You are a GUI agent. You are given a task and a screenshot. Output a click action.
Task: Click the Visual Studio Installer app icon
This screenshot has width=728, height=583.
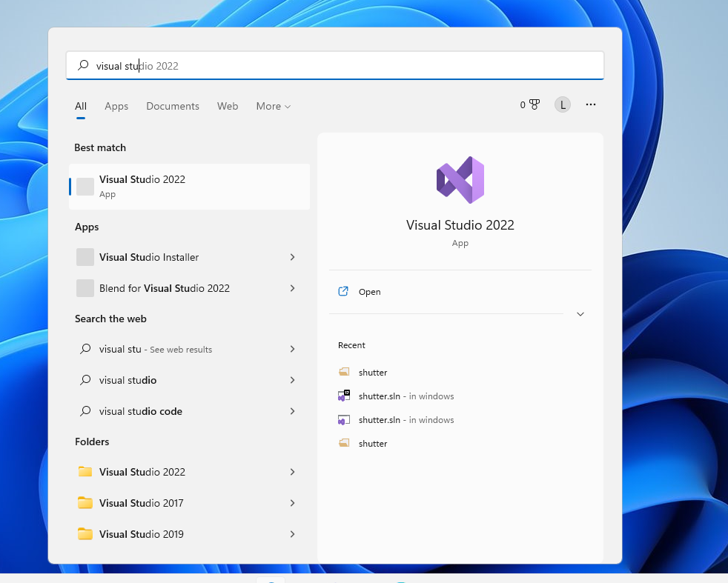[x=85, y=257]
